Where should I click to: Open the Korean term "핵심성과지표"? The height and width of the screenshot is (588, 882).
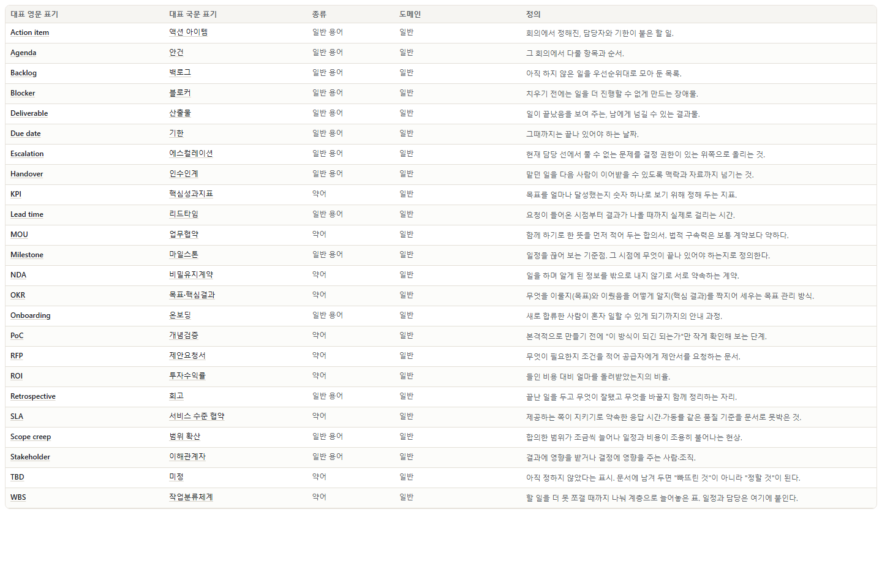(x=191, y=194)
